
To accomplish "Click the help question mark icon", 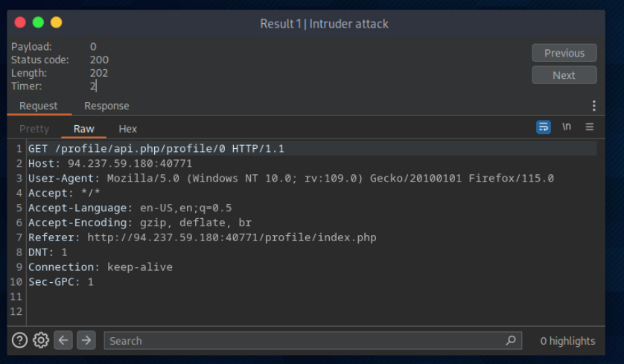I will pos(20,340).
